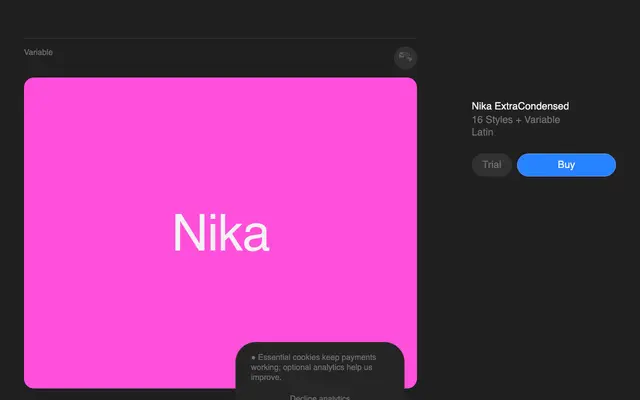Click the blue Buy button
Image resolution: width=640 pixels, height=400 pixels.
coord(566,165)
